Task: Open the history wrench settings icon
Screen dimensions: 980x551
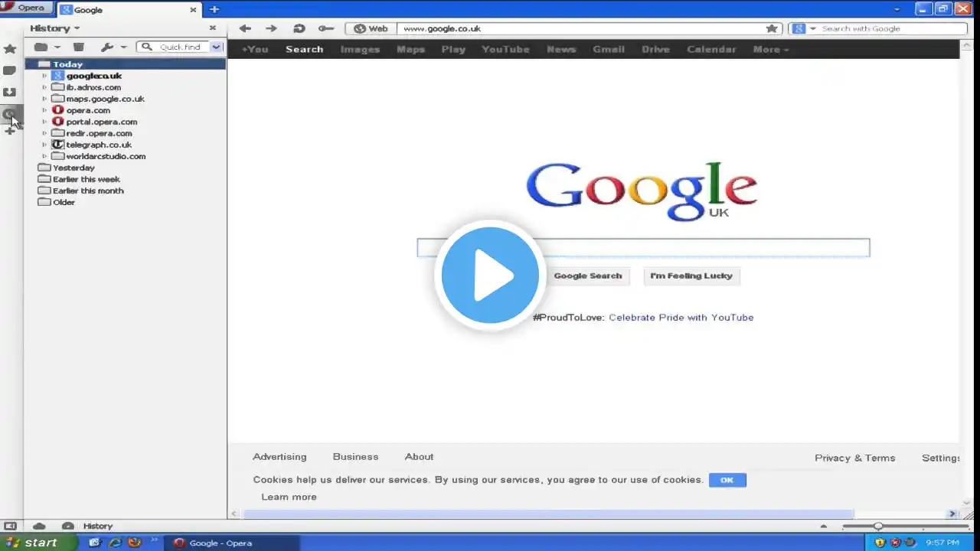Action: [x=107, y=47]
